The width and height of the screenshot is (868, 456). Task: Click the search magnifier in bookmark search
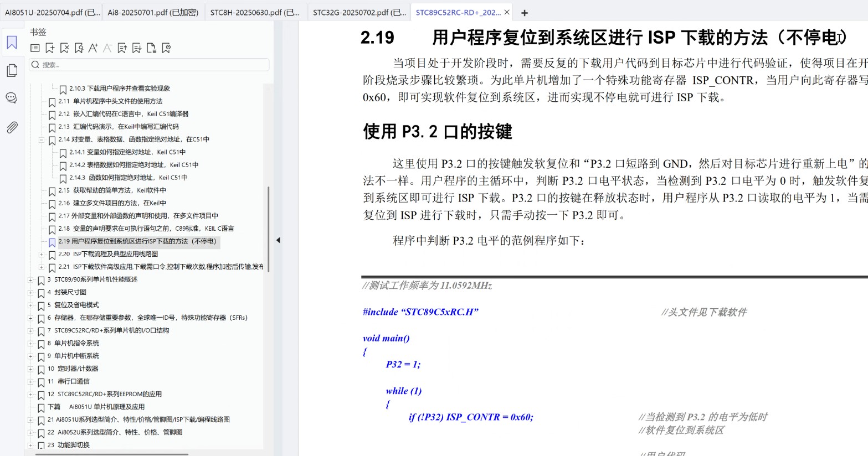pyautogui.click(x=35, y=65)
